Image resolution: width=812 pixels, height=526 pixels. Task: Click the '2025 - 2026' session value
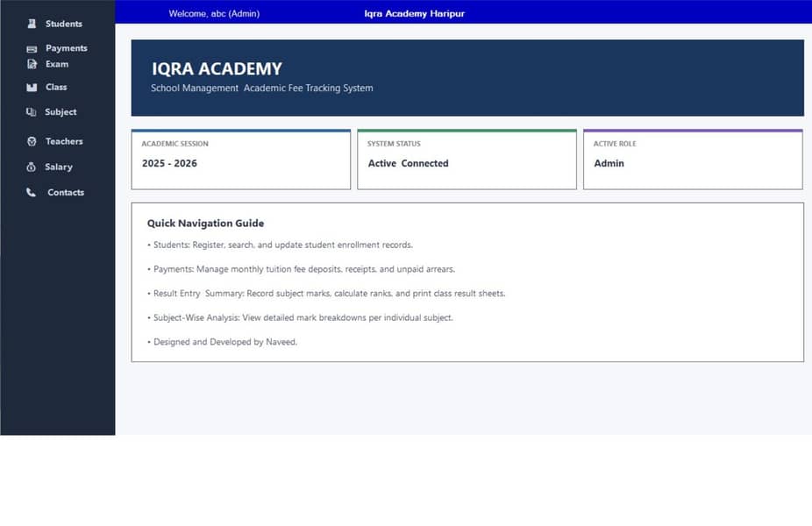pyautogui.click(x=169, y=163)
